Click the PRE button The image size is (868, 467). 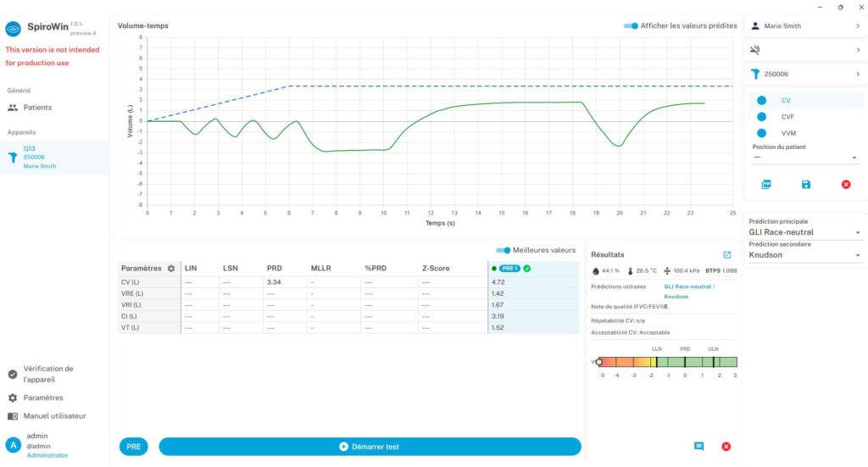pyautogui.click(x=133, y=447)
